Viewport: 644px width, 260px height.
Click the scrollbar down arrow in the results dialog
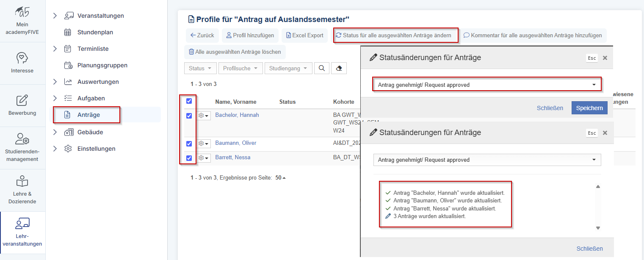pos(598,228)
